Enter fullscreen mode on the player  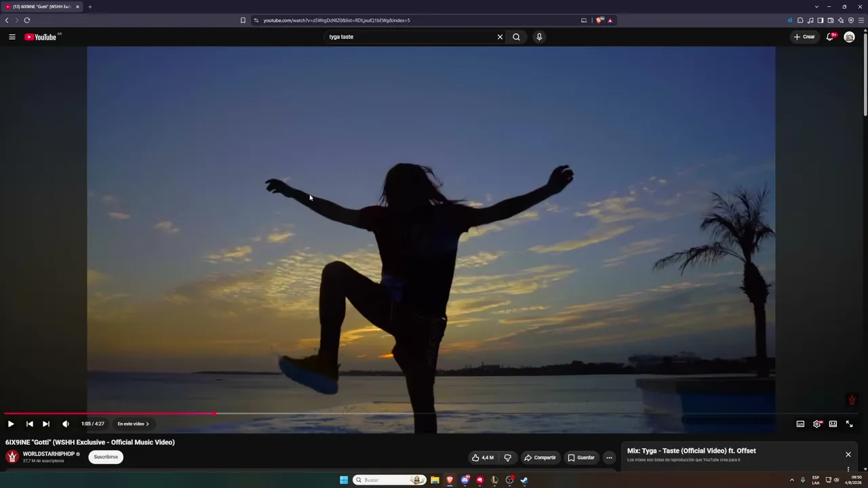(x=849, y=424)
